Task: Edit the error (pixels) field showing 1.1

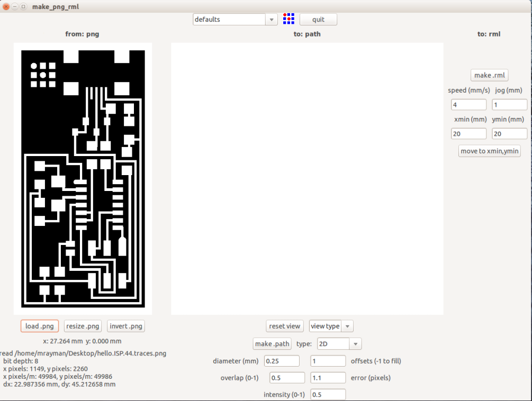Action: pyautogui.click(x=328, y=378)
